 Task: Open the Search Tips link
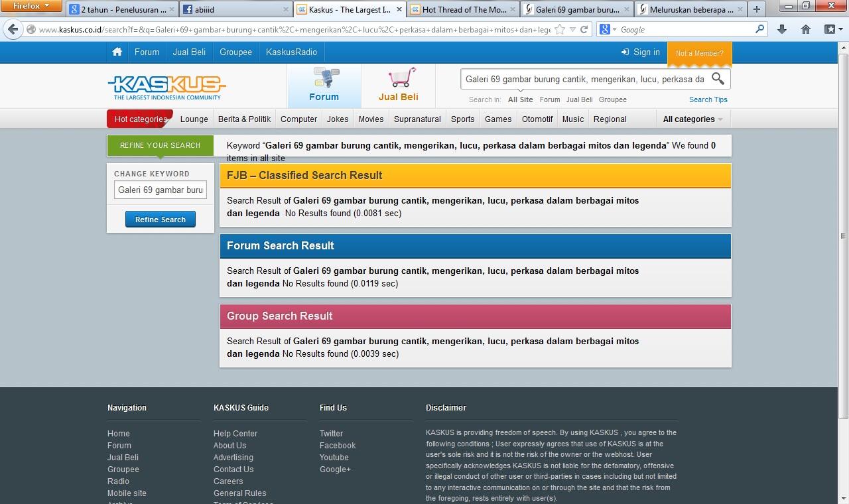708,99
